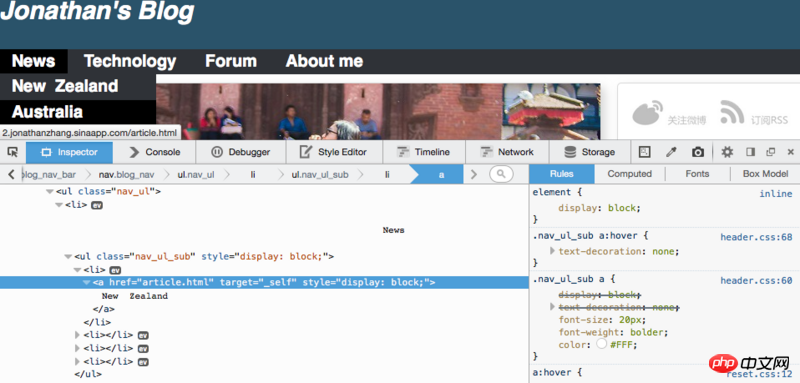
Task: Click the #FFF color swatch
Action: point(602,344)
